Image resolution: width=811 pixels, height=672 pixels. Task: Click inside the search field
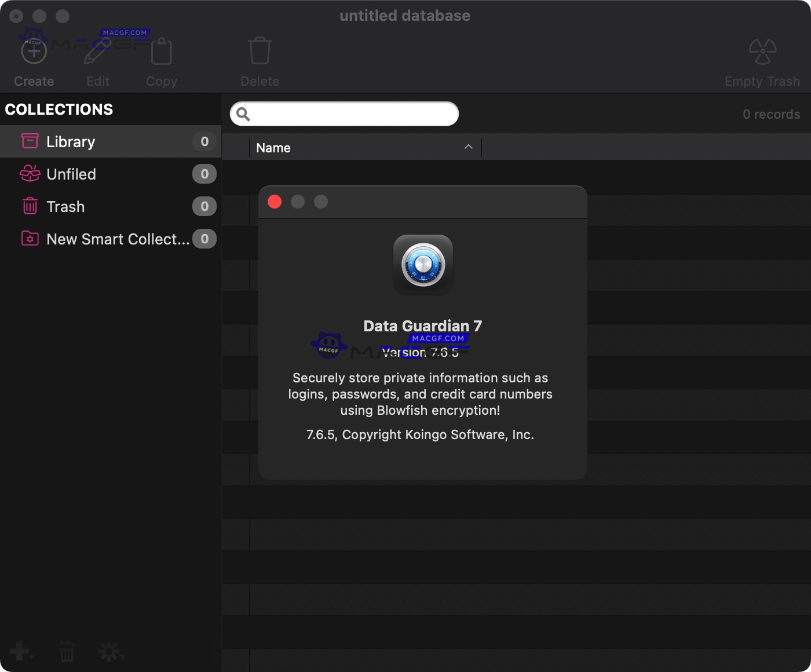click(x=345, y=114)
